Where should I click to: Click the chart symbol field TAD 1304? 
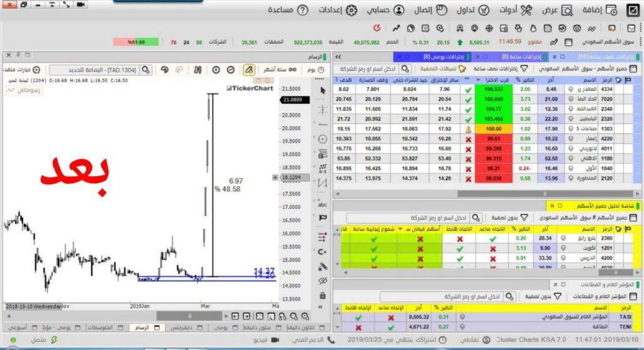(x=94, y=70)
